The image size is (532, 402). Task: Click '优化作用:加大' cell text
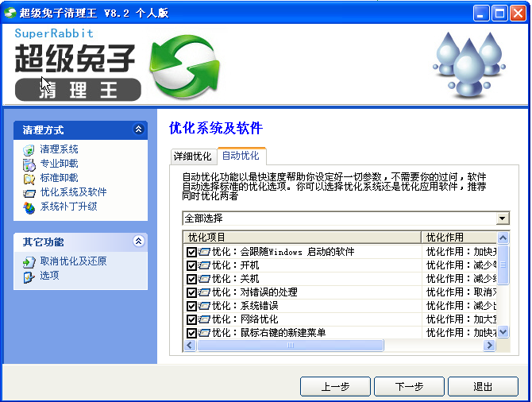pyautogui.click(x=461, y=319)
